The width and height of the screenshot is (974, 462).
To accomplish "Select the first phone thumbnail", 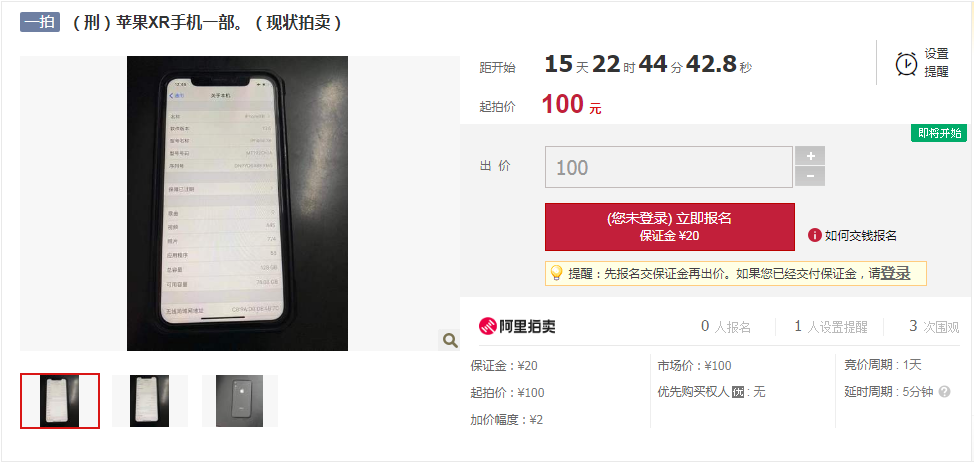I will [60, 401].
